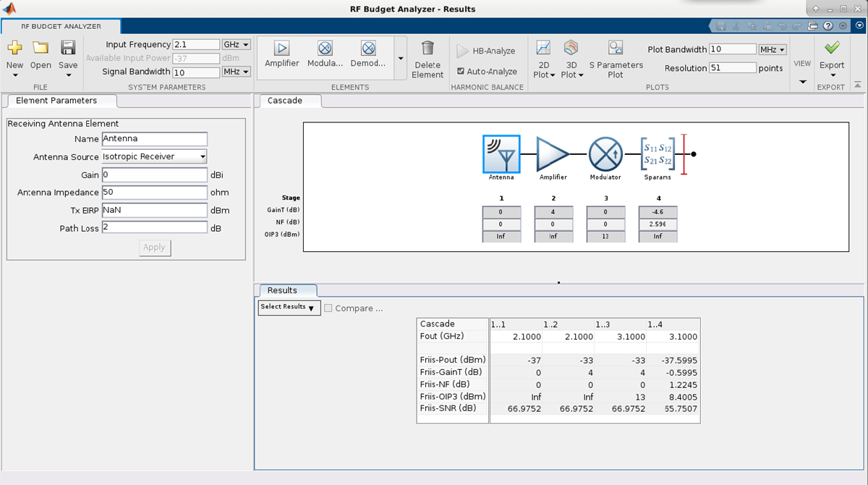Click the New file icon

pos(14,48)
